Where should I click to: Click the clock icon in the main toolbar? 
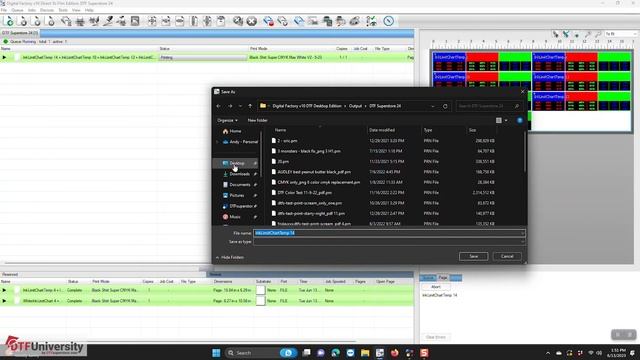389,21
